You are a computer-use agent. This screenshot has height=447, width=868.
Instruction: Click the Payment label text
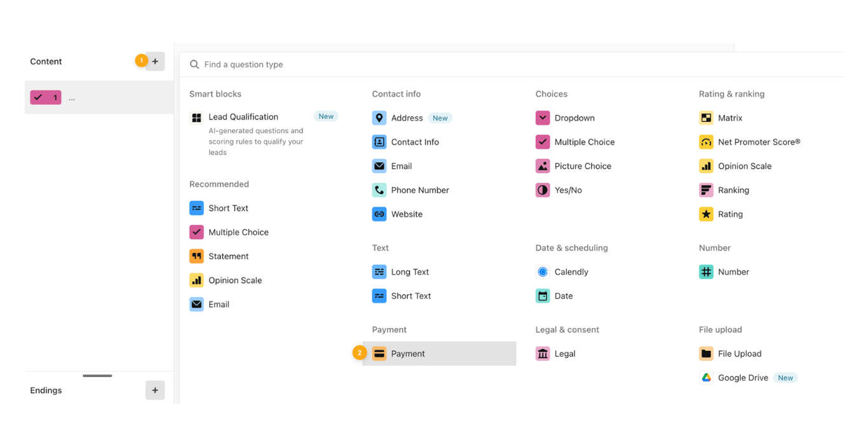408,354
